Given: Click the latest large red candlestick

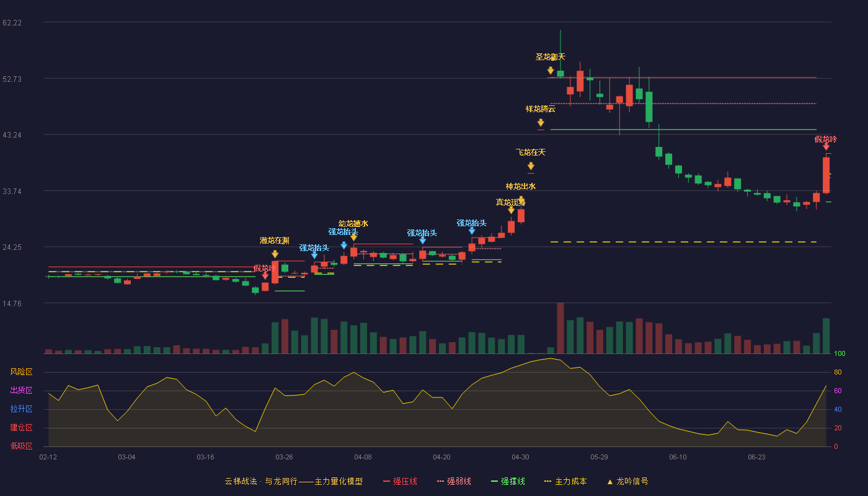Looking at the screenshot, I should tap(826, 175).
